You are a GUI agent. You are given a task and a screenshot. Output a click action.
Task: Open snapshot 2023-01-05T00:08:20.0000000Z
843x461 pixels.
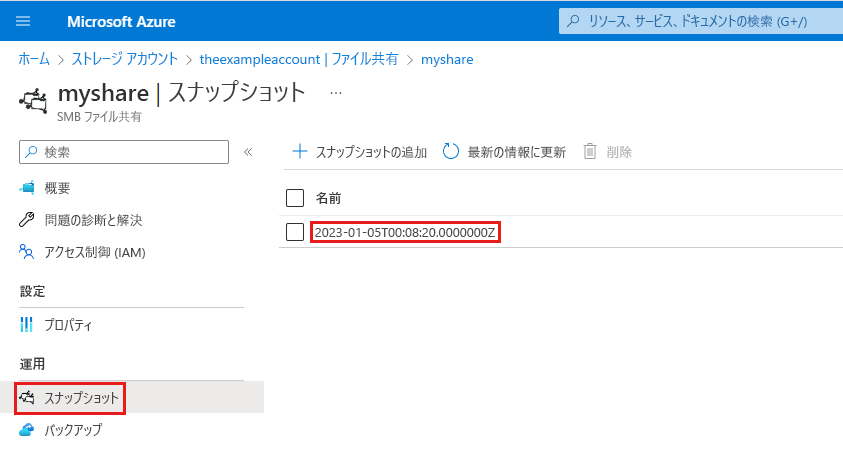(x=405, y=232)
